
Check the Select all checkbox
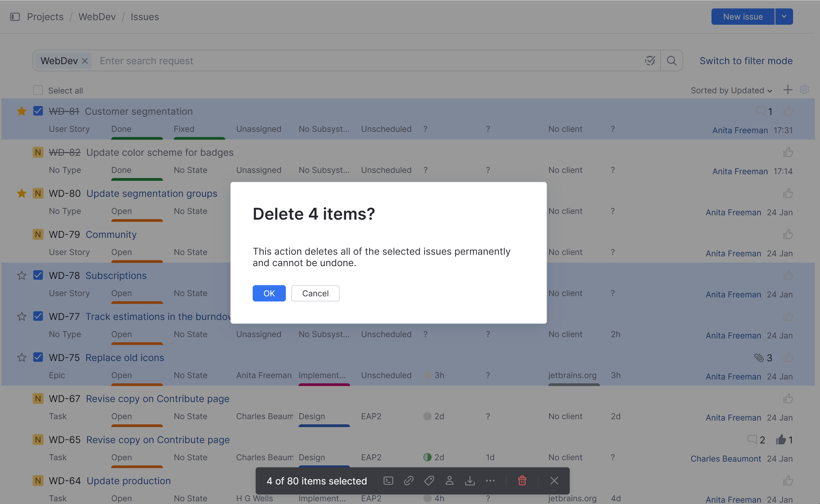click(38, 90)
